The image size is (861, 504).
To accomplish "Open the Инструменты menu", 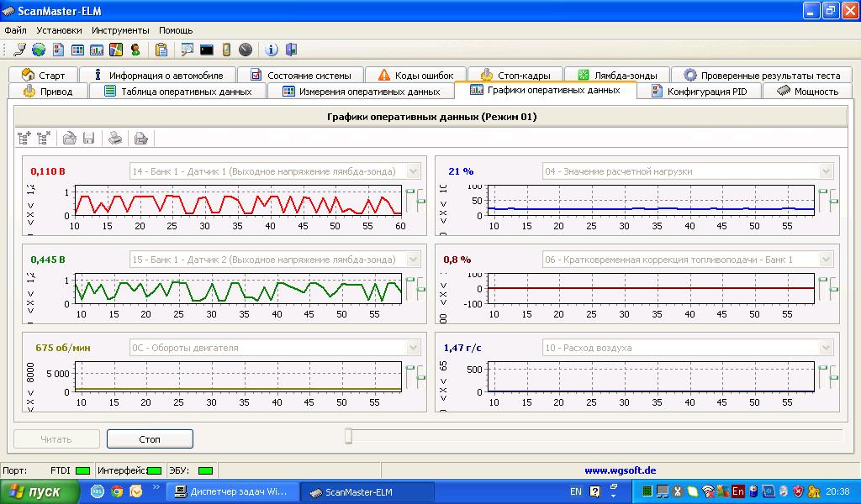I will pyautogui.click(x=120, y=30).
